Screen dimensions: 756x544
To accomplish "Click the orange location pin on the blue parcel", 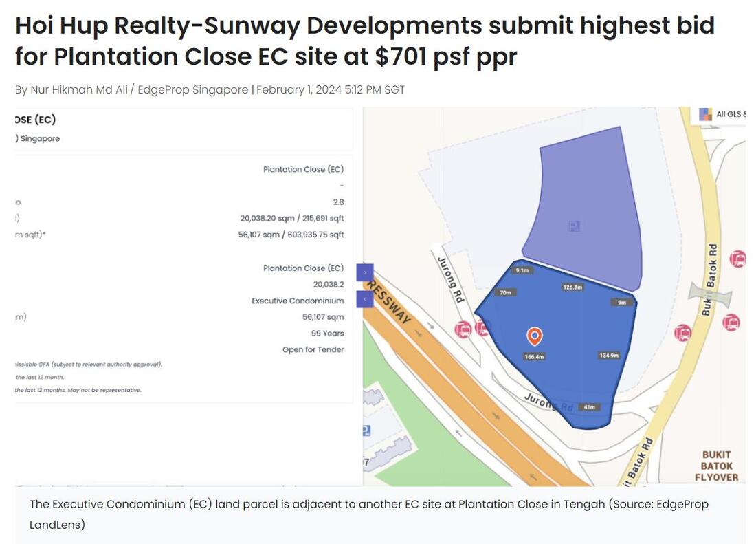I will (x=534, y=336).
